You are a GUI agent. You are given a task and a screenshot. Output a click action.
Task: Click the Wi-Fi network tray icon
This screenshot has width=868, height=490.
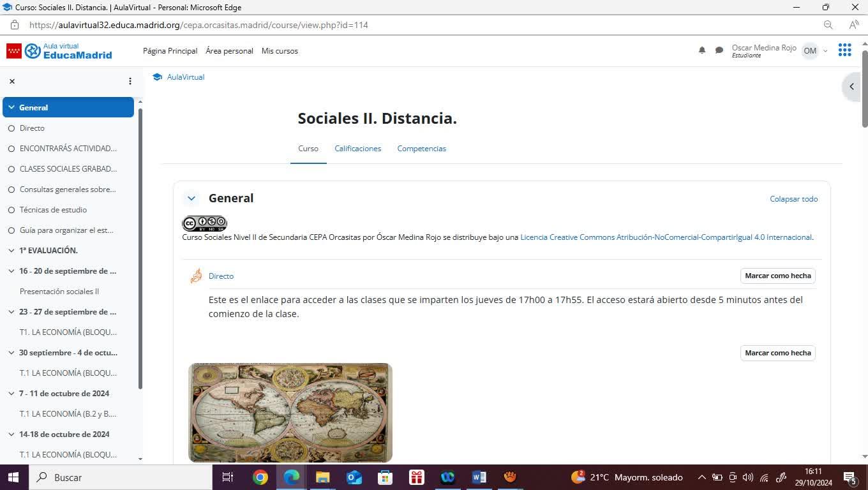coord(764,477)
